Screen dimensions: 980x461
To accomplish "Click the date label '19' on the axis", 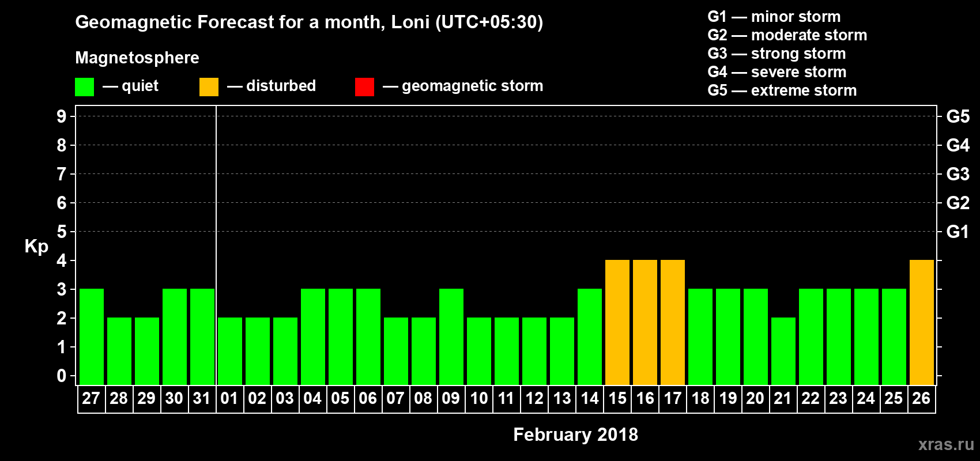I will 728,399.
